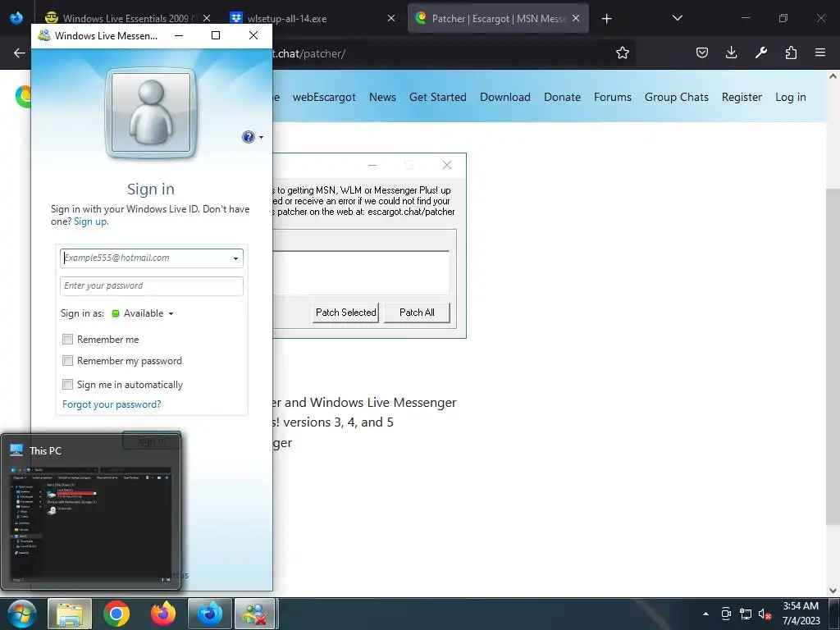Close the Windows Live Essentials 2009 tab

(207, 18)
